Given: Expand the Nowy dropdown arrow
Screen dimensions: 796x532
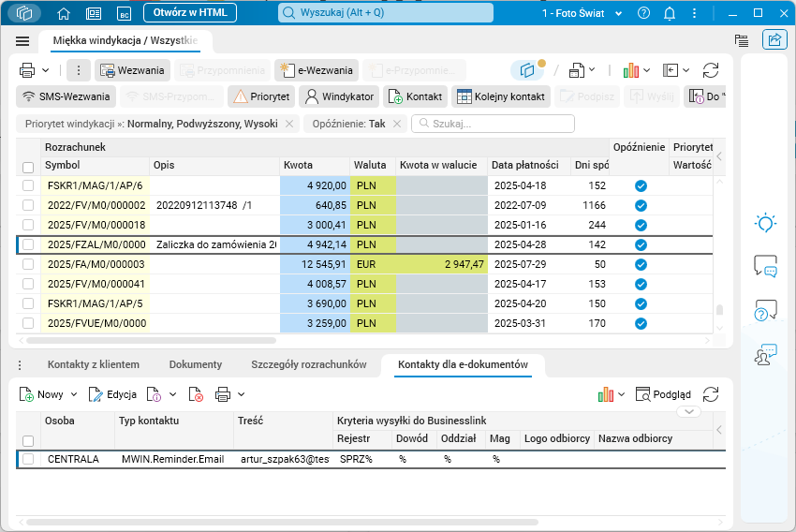Looking at the screenshot, I should (x=74, y=394).
